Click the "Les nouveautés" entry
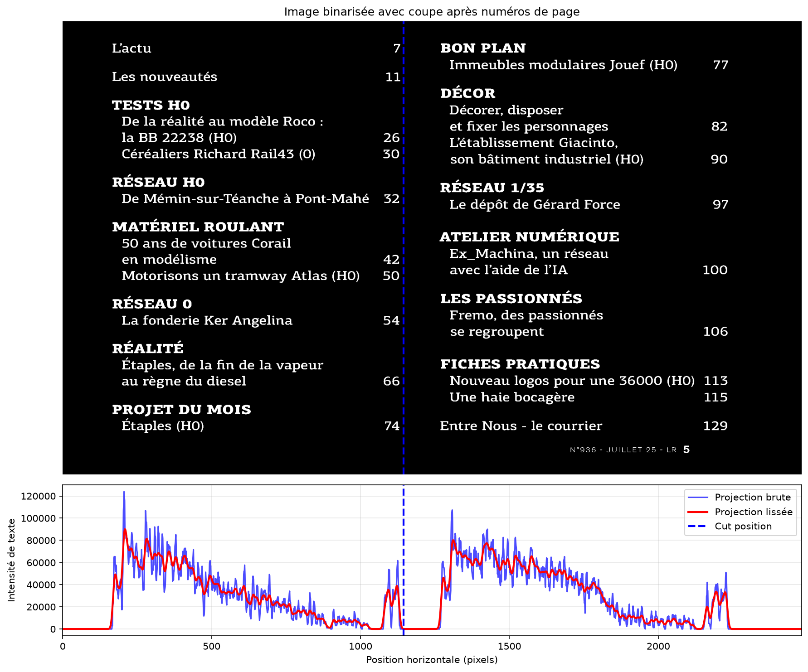Image resolution: width=808 pixels, height=672 pixels. pos(165,77)
